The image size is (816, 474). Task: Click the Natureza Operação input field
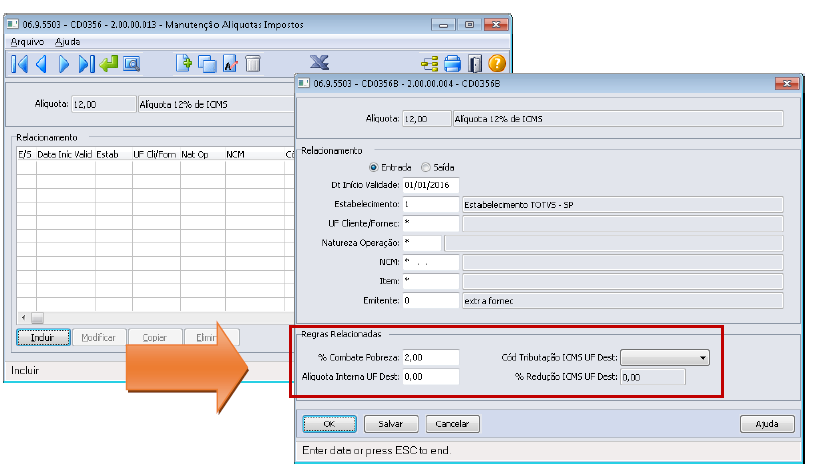(422, 242)
